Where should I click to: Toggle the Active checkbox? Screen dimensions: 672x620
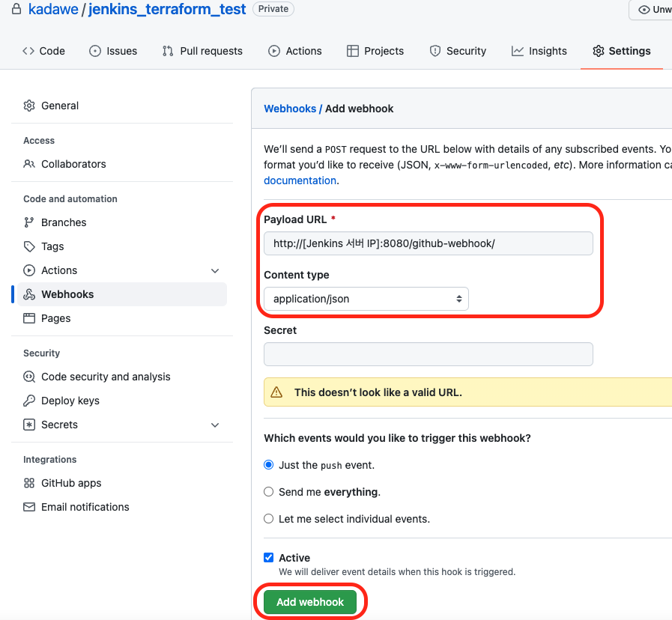coord(269,557)
